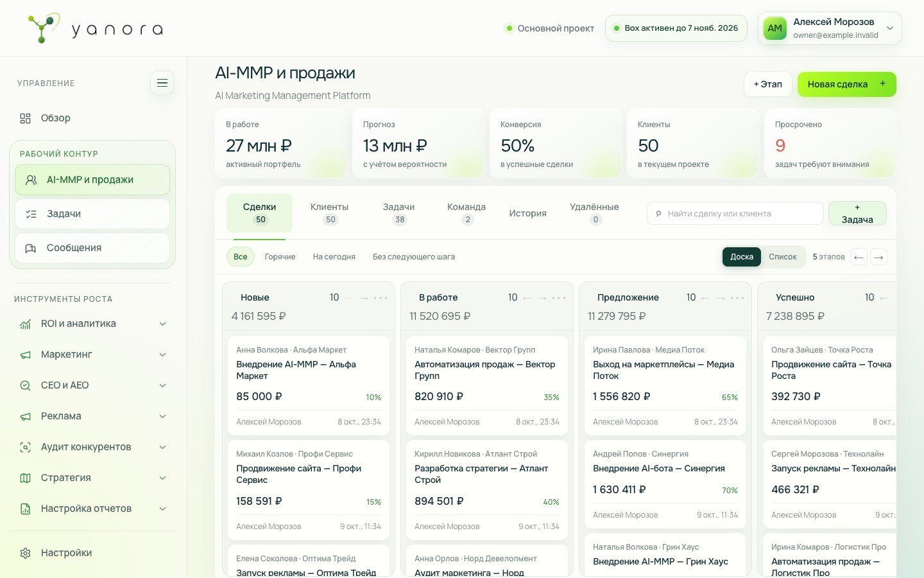Enable the На сегодня filter
Image resolution: width=924 pixels, height=578 pixels.
334,257
